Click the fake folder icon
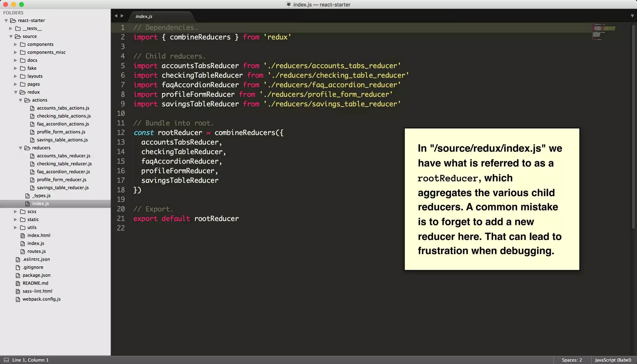The width and height of the screenshot is (637, 364). tap(23, 68)
